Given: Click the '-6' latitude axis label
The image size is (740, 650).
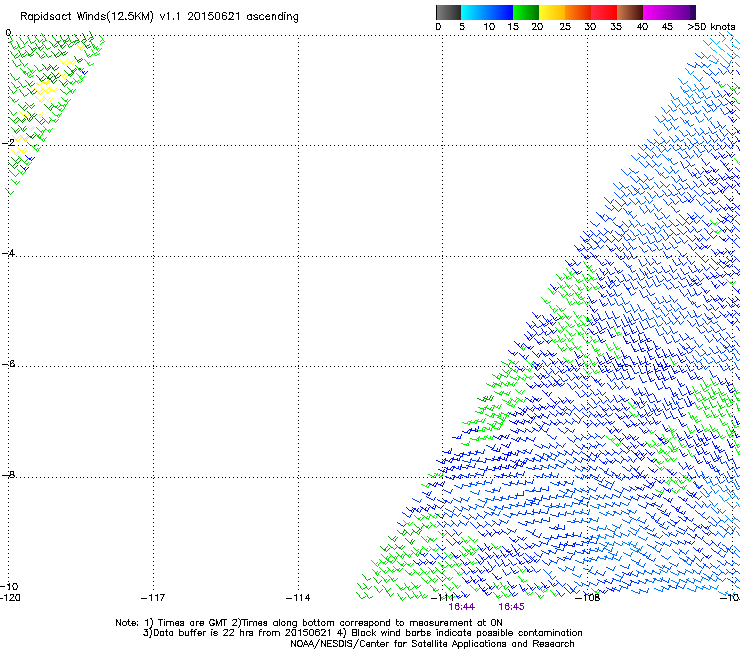Looking at the screenshot, I should pyautogui.click(x=8, y=363).
